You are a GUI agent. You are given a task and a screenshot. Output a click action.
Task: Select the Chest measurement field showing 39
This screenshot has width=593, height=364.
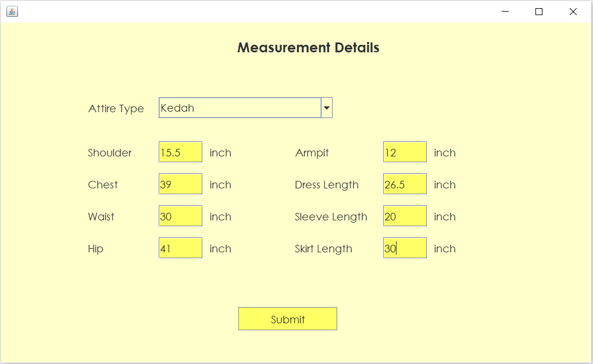[180, 184]
